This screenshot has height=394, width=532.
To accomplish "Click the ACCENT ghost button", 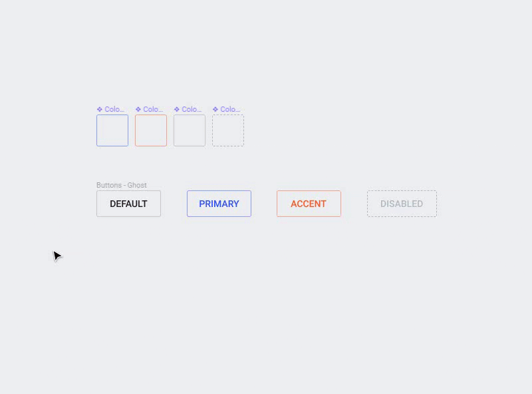I will click(309, 204).
